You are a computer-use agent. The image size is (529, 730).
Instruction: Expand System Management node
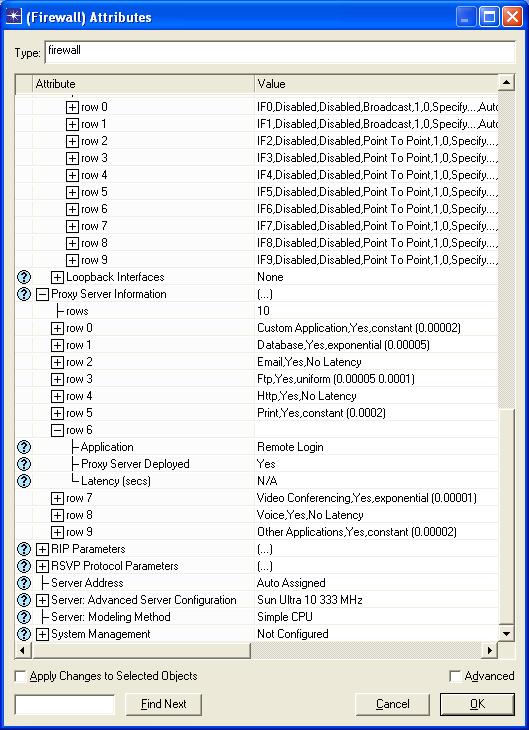click(42, 635)
